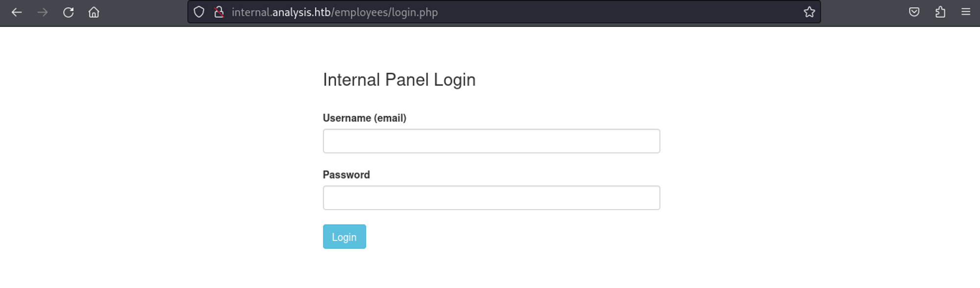Viewport: 980px width, 288px height.
Task: Click the 'Internal Panel Login' heading
Action: point(399,80)
